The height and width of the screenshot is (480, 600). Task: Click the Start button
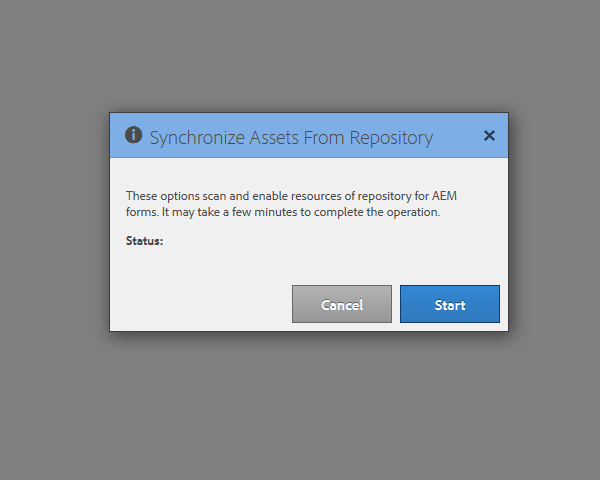[450, 304]
